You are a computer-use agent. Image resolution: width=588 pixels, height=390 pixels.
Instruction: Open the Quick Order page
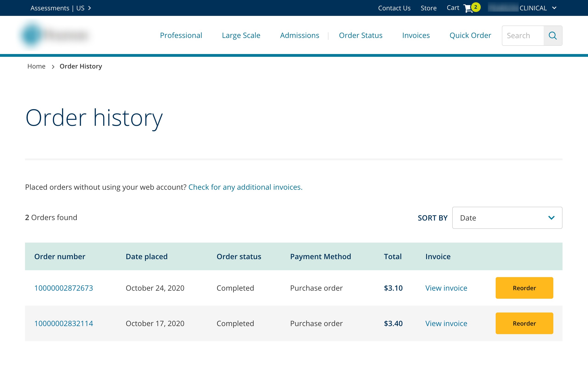(470, 35)
